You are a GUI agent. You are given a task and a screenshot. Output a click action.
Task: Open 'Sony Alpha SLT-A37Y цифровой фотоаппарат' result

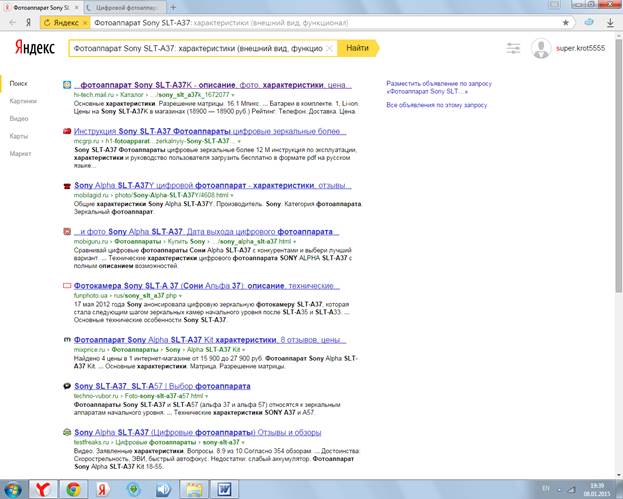[x=213, y=185]
